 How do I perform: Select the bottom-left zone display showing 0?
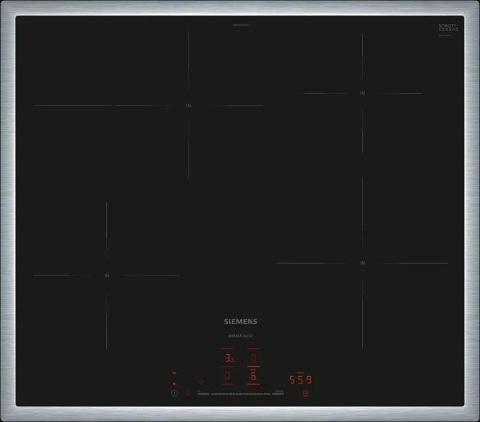click(228, 376)
